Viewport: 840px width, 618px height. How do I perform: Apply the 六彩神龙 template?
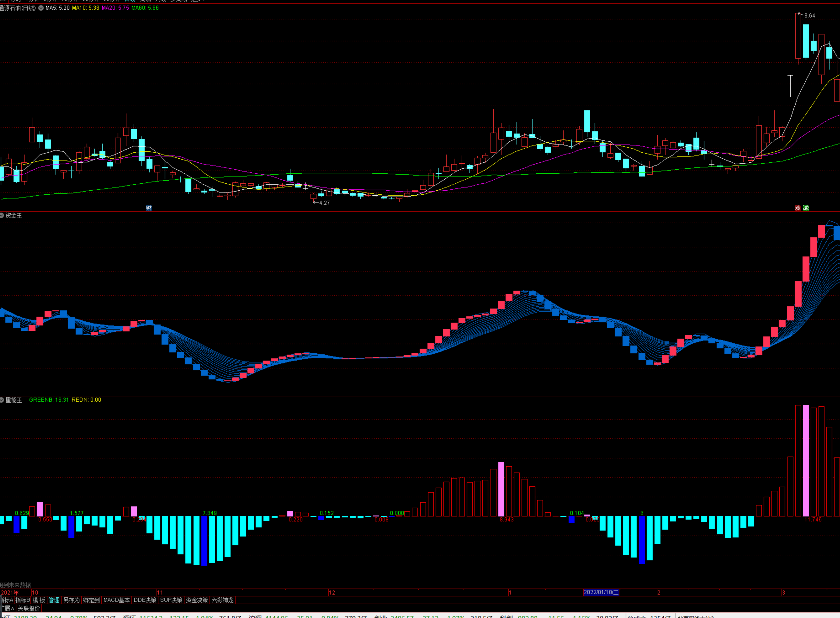click(x=223, y=600)
